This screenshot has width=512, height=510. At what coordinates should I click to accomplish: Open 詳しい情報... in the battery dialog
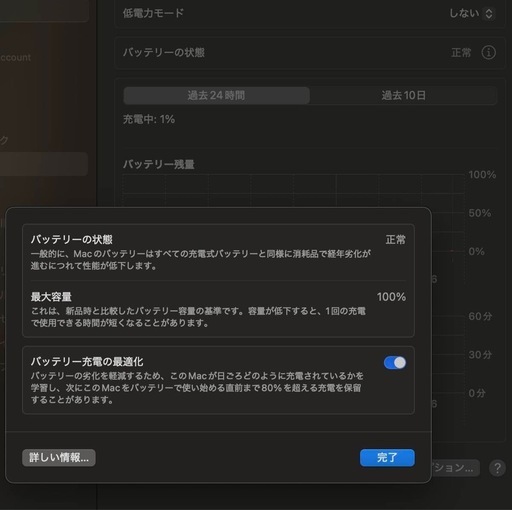click(59, 457)
